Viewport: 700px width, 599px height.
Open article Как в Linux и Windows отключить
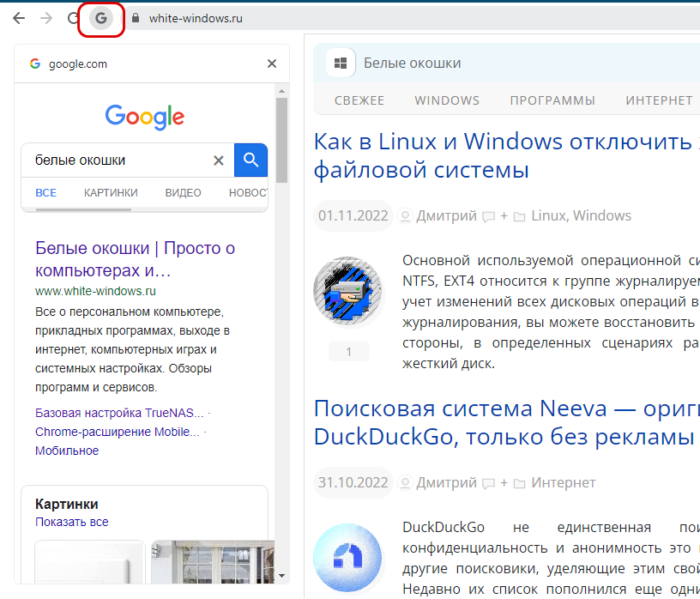[507, 156]
